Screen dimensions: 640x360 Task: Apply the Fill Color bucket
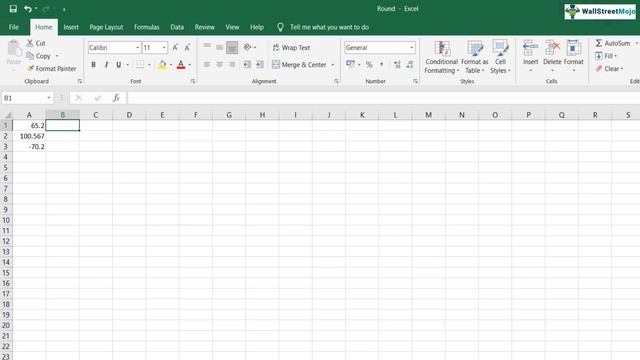(x=162, y=64)
